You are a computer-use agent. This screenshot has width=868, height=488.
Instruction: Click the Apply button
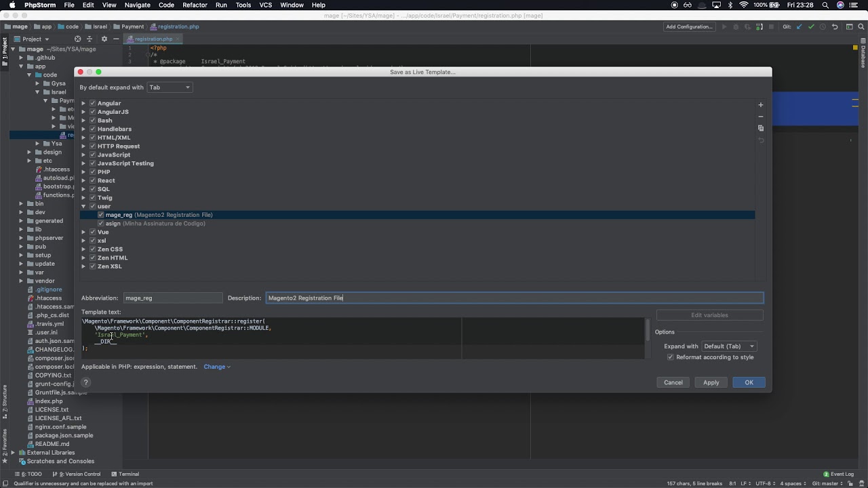point(711,383)
